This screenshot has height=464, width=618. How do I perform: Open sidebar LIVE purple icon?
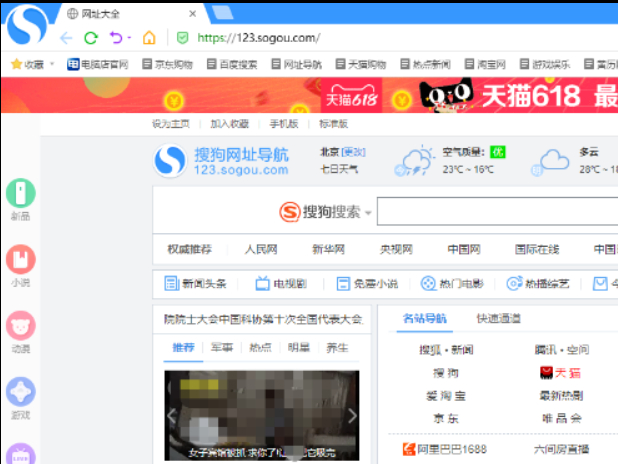pos(21,454)
